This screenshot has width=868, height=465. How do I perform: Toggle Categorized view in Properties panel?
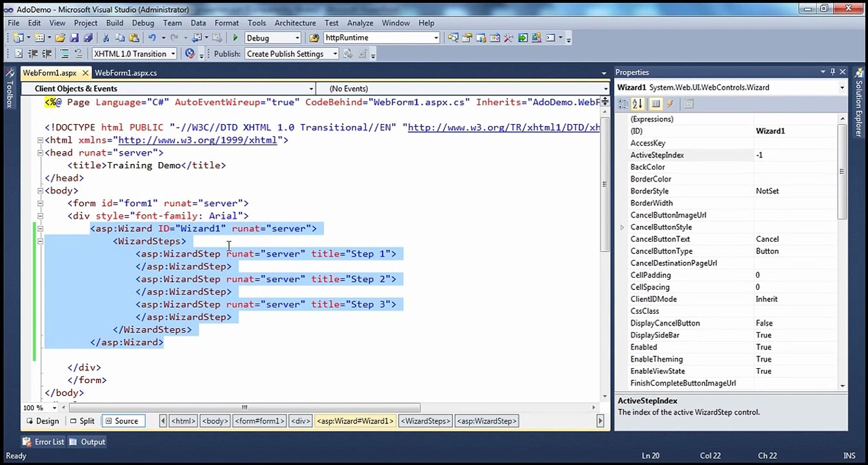coord(623,104)
